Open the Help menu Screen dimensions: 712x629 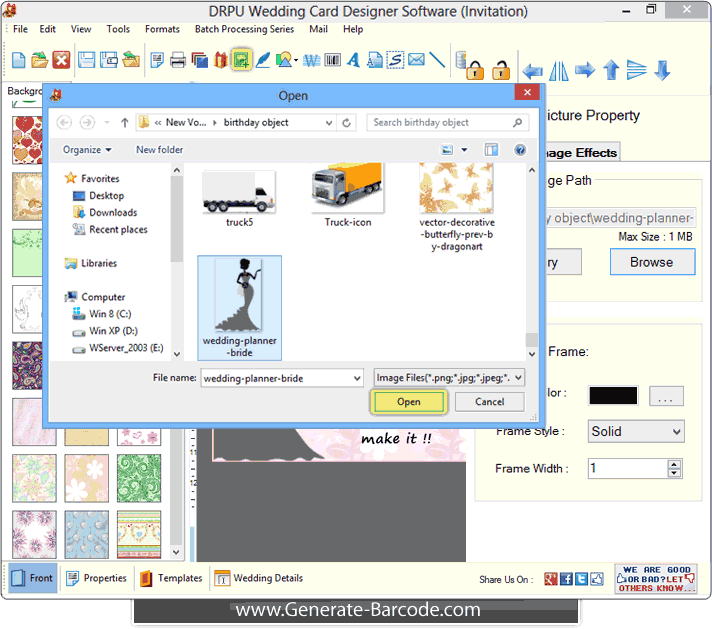click(x=353, y=29)
